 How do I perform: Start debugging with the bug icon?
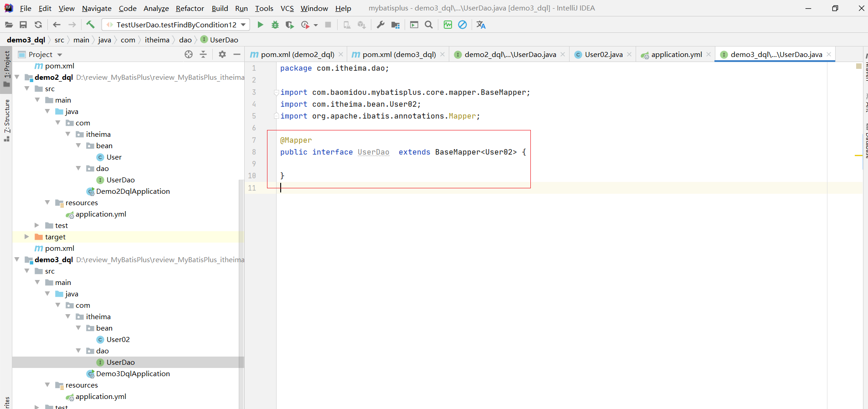tap(275, 25)
